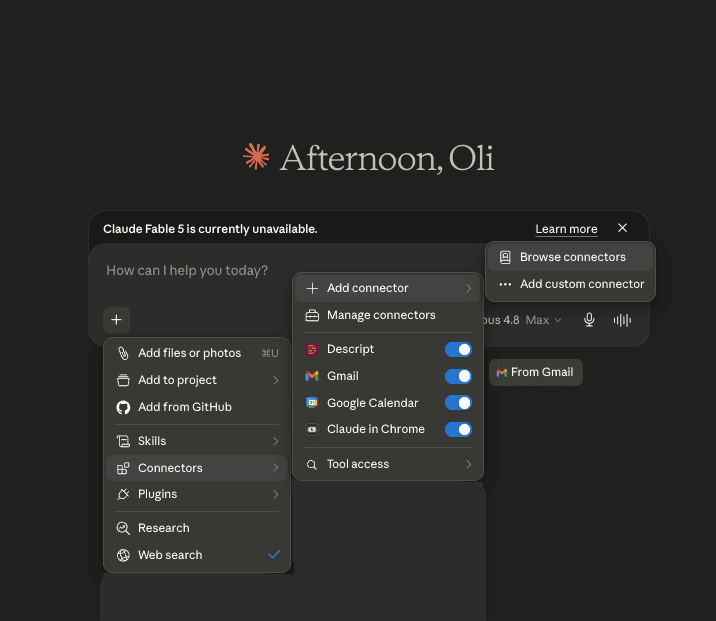The image size is (716, 621).
Task: Click the Google Calendar icon
Action: click(312, 403)
